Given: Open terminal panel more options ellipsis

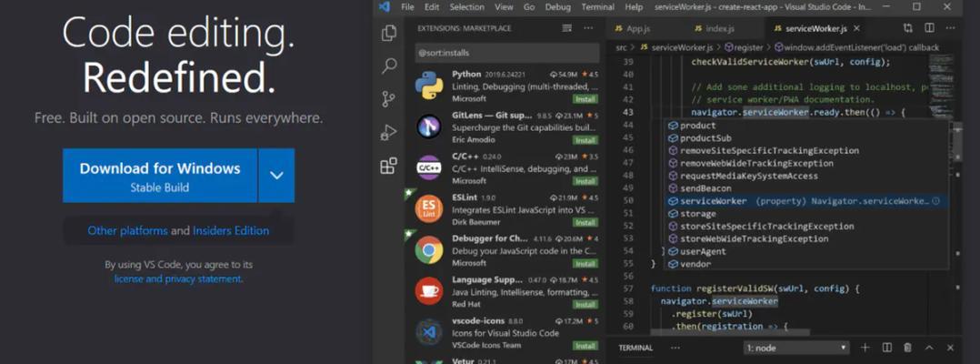Looking at the screenshot, I should (x=675, y=348).
